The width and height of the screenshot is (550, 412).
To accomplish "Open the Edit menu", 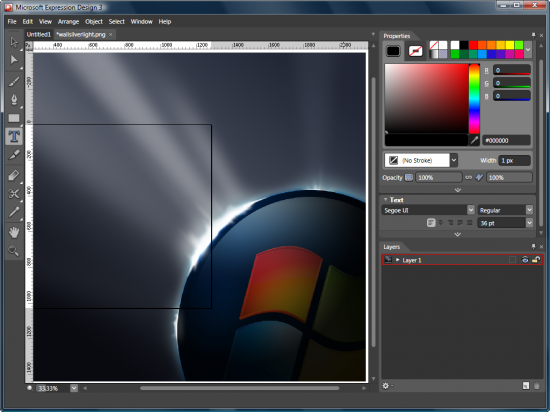I will (x=28, y=21).
